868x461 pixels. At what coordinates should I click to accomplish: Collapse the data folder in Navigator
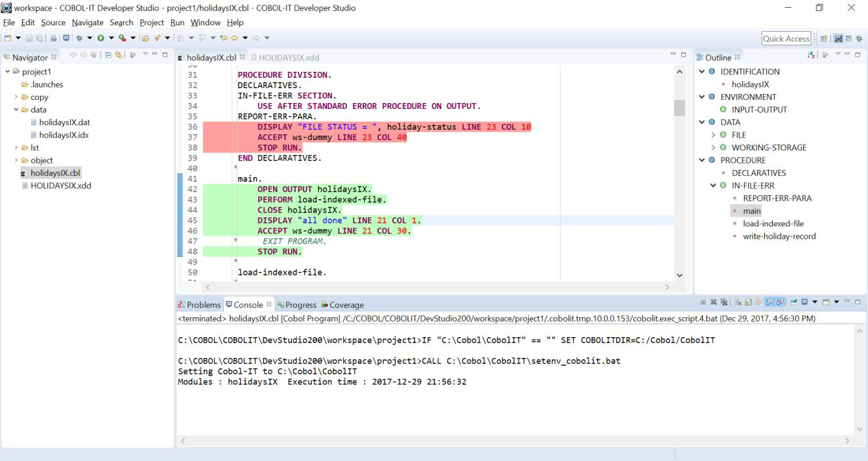(16, 110)
